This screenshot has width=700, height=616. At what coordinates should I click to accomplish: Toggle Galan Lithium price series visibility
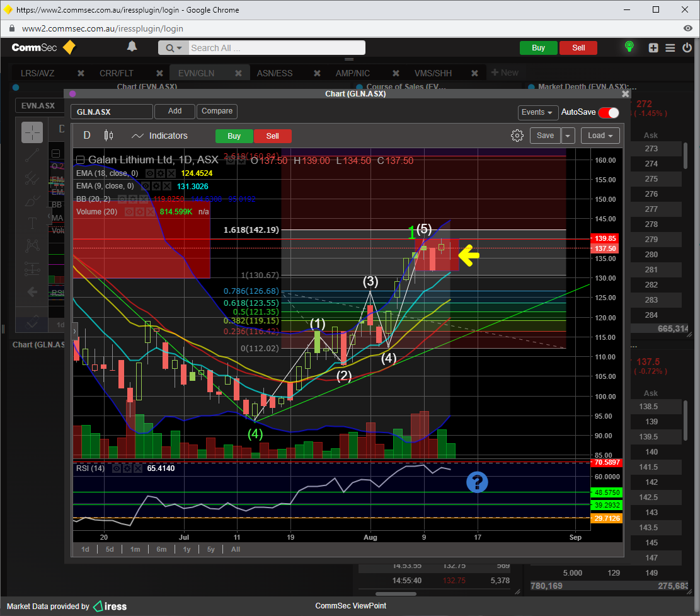[231, 160]
